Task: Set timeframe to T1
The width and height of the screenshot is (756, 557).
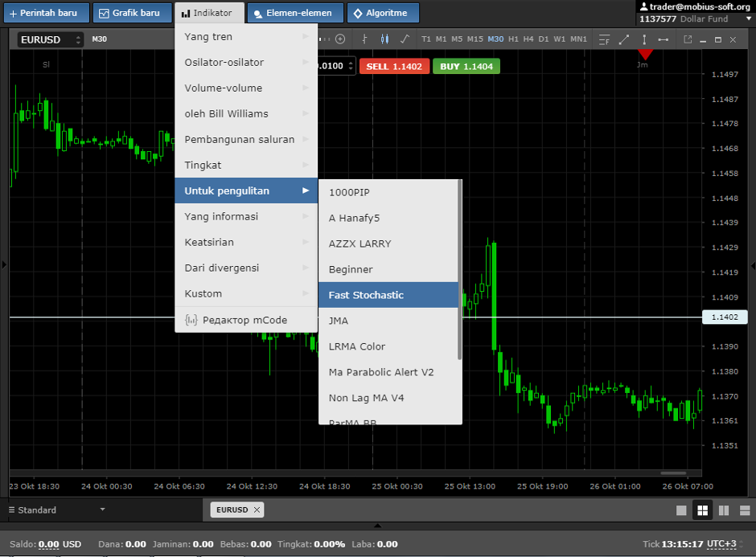Action: click(426, 39)
